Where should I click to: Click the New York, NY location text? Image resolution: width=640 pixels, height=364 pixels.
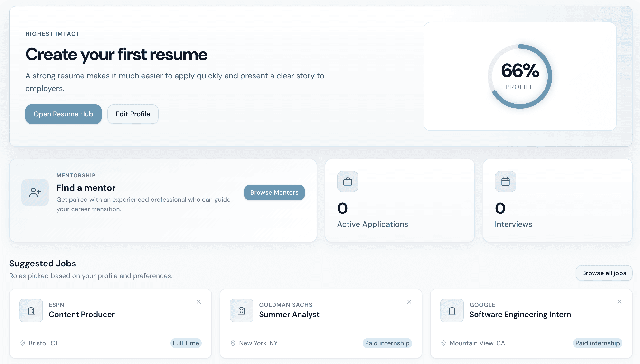point(258,343)
